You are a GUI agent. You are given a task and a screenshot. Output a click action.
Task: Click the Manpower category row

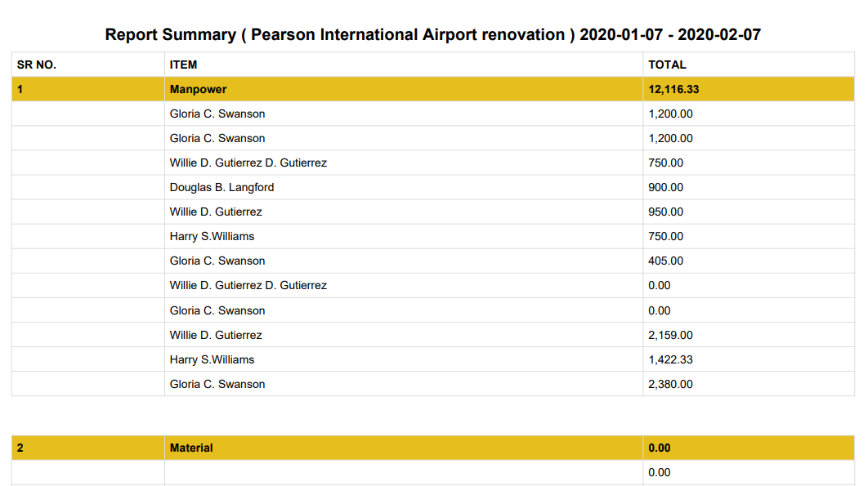[x=433, y=89]
